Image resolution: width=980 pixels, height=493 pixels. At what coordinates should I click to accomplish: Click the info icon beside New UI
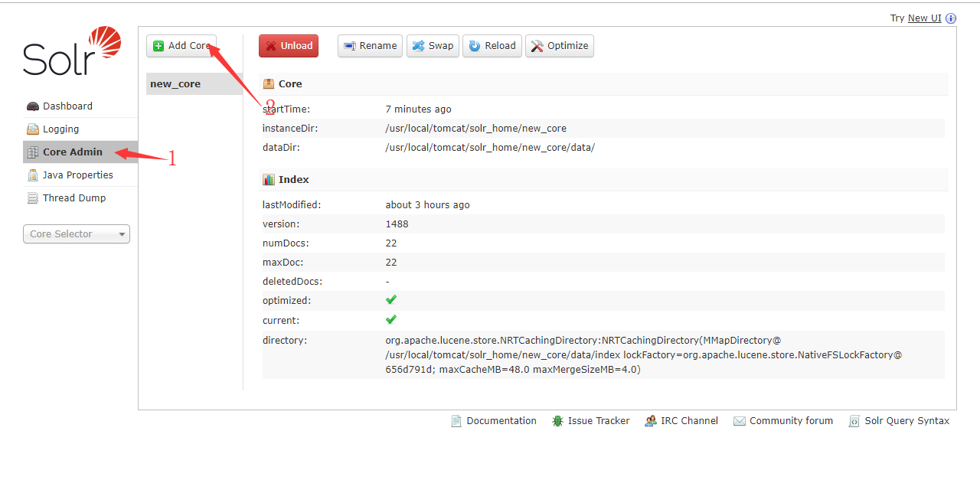click(951, 18)
